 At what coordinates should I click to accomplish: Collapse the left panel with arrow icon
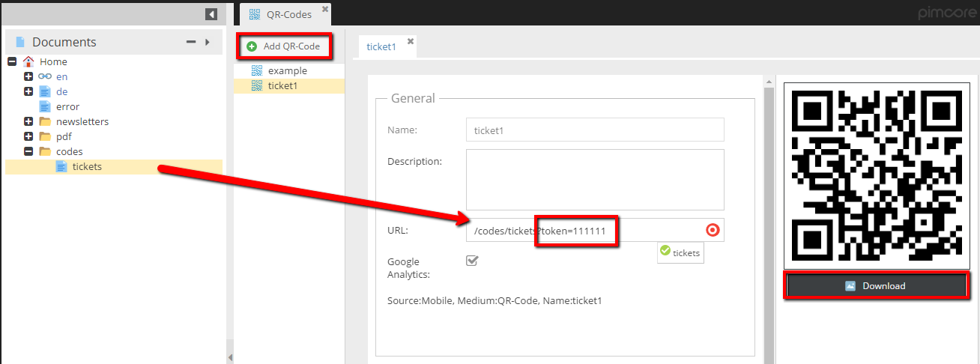point(211,14)
